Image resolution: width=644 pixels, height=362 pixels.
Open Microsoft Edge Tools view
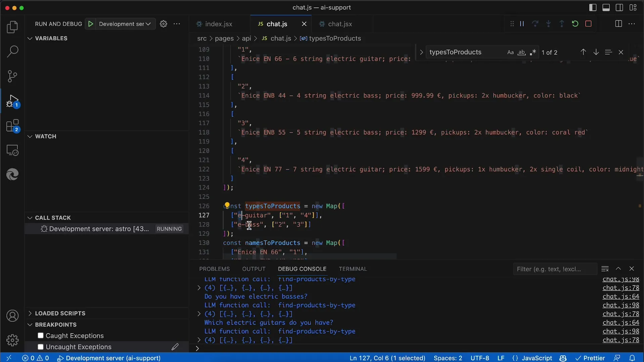tap(12, 175)
